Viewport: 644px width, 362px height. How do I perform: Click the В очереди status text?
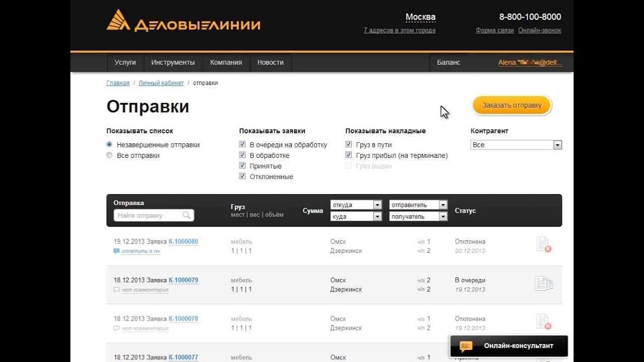[x=470, y=280]
